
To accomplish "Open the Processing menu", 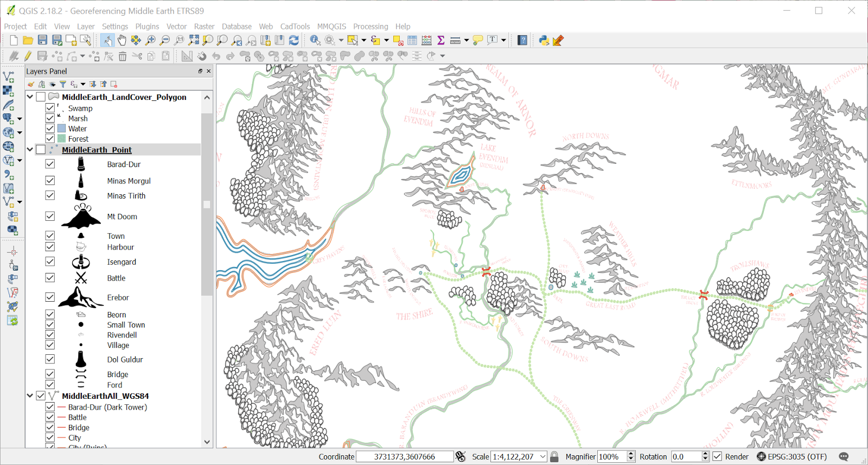I will tap(371, 26).
